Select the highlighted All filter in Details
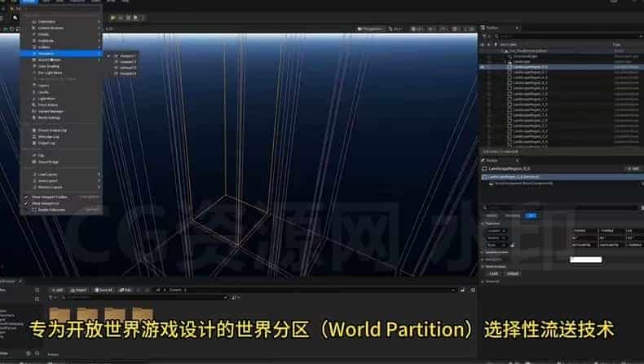 tap(531, 215)
